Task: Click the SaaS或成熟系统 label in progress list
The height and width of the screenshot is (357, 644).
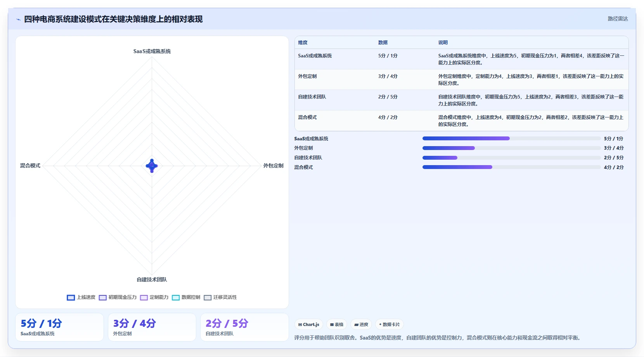Action: 311,138
